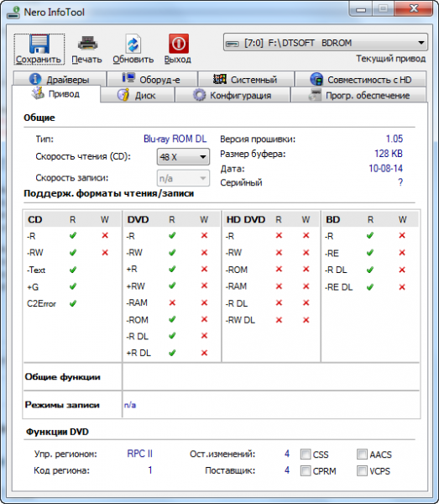Click the Печать button label

pyautogui.click(x=86, y=60)
